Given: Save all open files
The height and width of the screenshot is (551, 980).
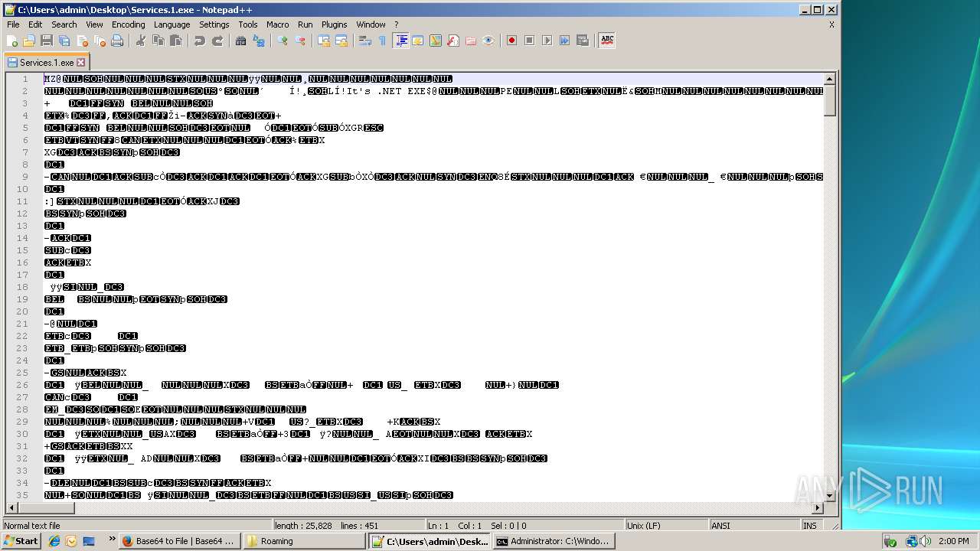Looking at the screenshot, I should tap(64, 41).
